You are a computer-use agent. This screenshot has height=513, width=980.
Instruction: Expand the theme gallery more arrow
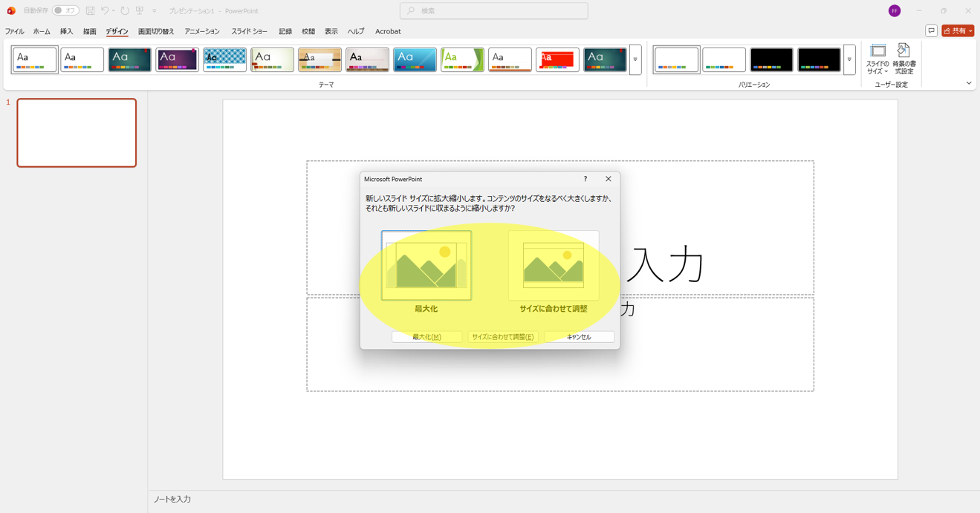point(635,59)
